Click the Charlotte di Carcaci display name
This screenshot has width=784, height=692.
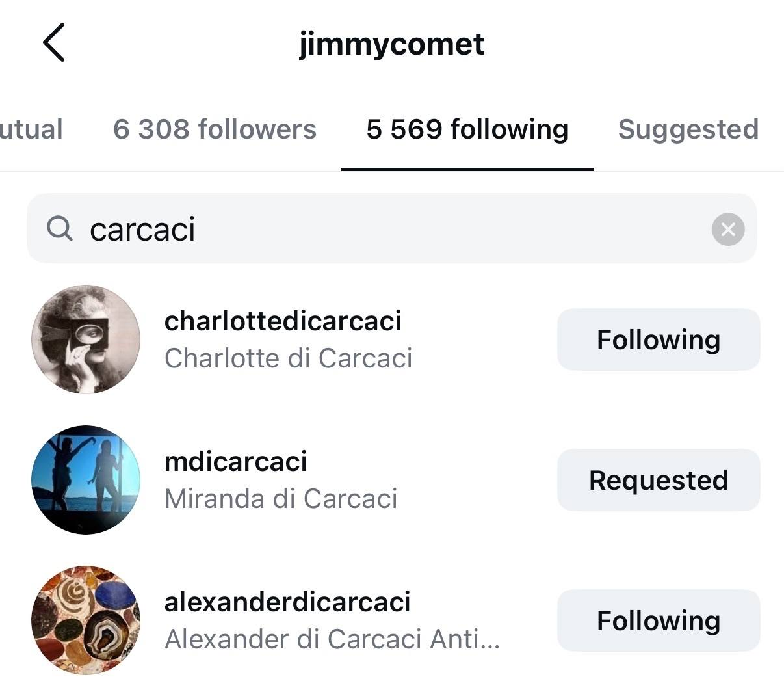[x=288, y=358]
